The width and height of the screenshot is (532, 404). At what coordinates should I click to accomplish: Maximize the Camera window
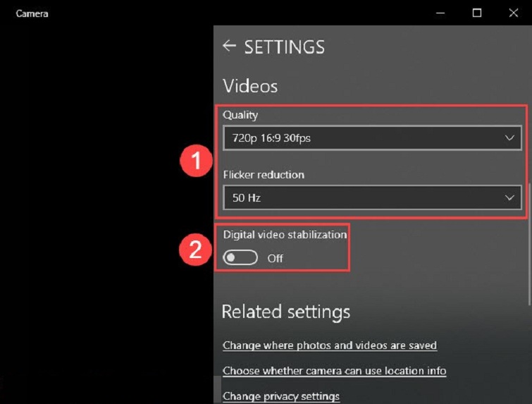(477, 13)
